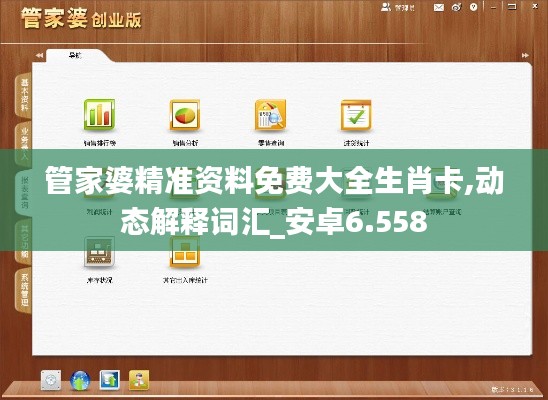This screenshot has height=400, width=548.
Task: Click the globe with green arrow dock icon
Action: 80,380
